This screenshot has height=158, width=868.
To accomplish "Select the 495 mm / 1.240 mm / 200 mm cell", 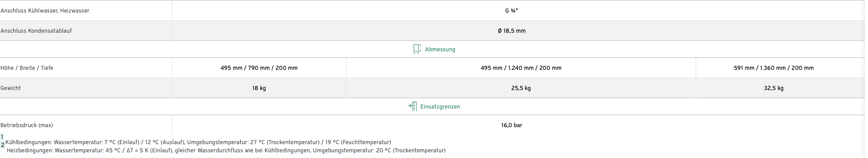I will 521,68.
